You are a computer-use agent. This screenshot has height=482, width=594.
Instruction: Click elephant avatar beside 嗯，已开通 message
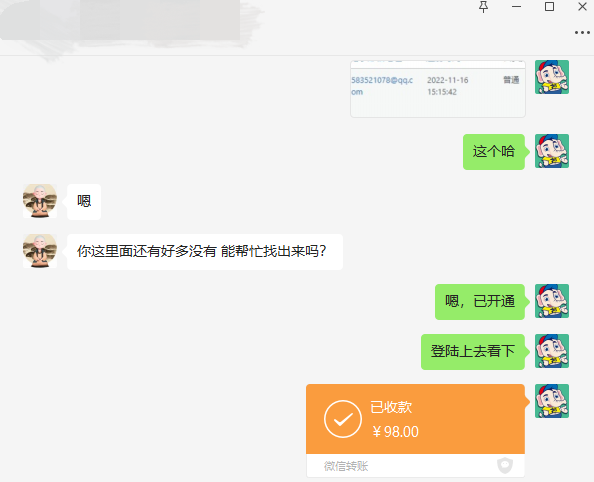(552, 301)
